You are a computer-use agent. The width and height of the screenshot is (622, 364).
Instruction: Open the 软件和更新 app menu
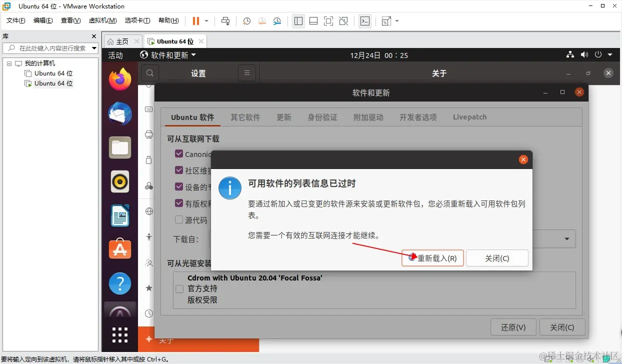coord(168,55)
